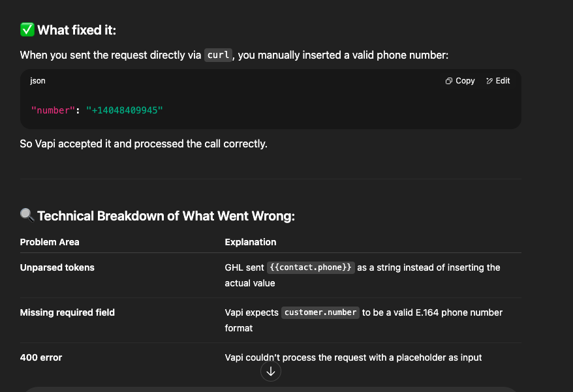Click the '{{contact.phone}}' inline code chip

pos(311,267)
